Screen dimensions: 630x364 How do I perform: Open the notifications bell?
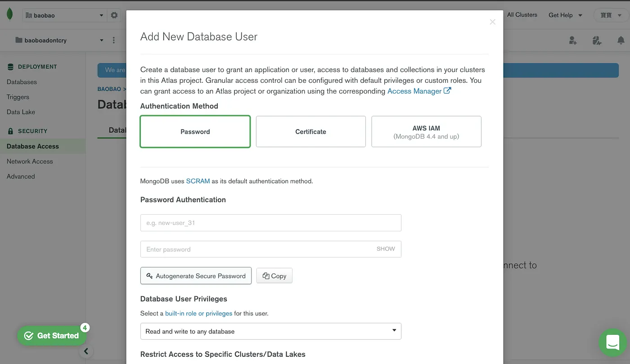[x=621, y=40]
